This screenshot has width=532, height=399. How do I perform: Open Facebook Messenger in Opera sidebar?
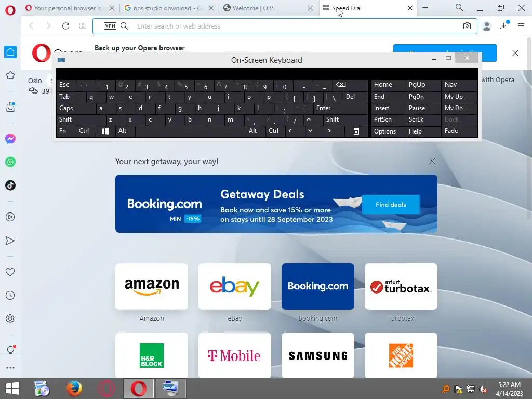[10, 139]
